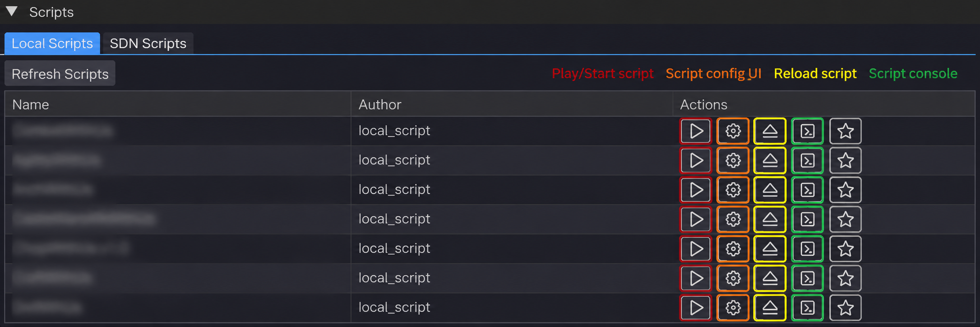The image size is (980, 327).
Task: Start the fourth row script
Action: pos(696,219)
